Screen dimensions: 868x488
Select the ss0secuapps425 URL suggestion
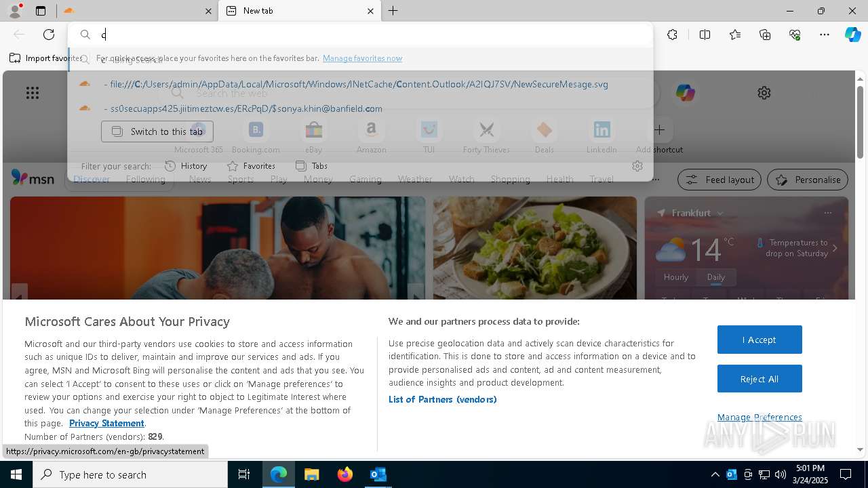point(360,108)
